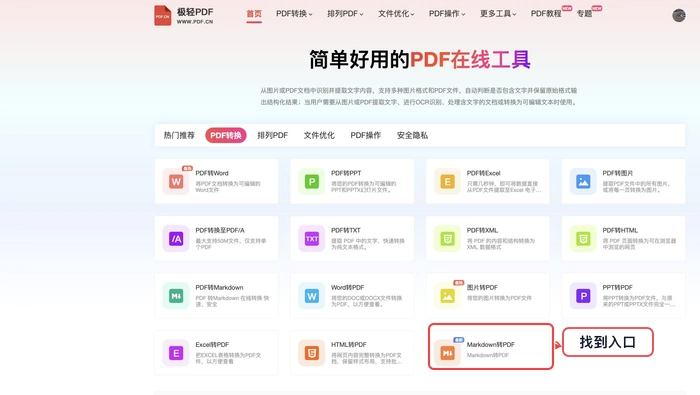The height and width of the screenshot is (395, 700).
Task: Click the PDF转换至PDF/A purple icon
Action: click(176, 239)
